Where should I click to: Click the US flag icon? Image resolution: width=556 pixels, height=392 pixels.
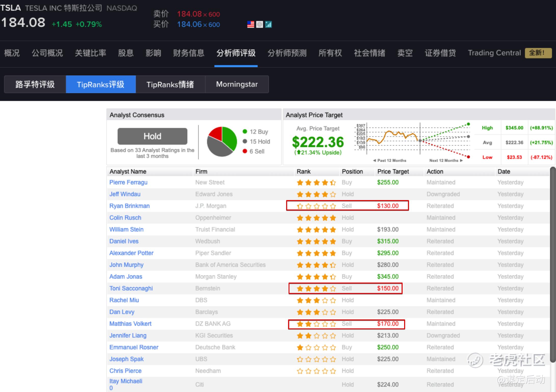[251, 24]
